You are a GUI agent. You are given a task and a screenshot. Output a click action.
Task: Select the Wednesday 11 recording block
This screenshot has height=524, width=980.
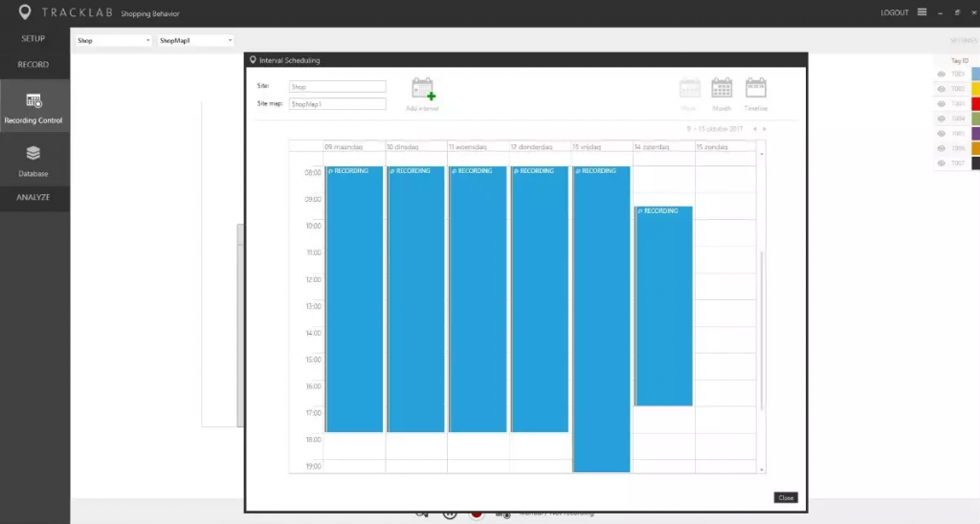click(x=478, y=299)
